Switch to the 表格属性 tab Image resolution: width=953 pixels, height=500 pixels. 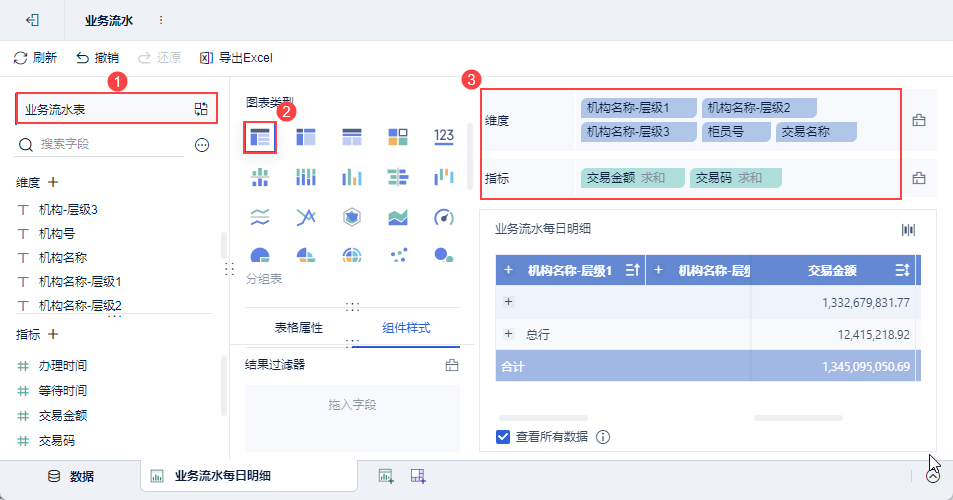pyautogui.click(x=299, y=328)
